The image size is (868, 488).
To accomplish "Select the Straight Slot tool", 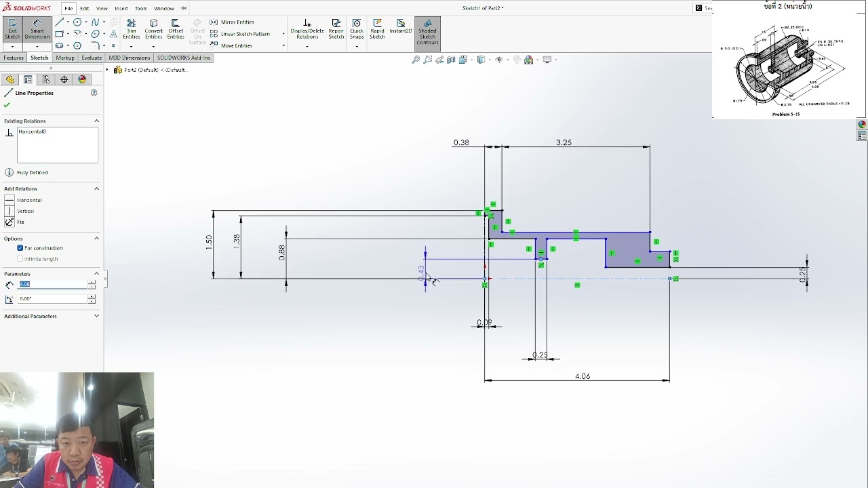I will coord(60,45).
